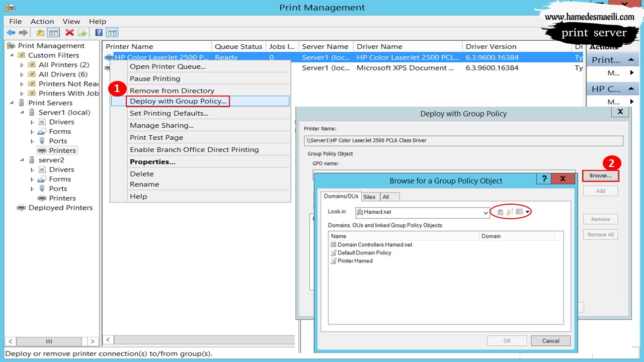
Task: Open the Look in Hamed.net dropdown
Action: (486, 213)
